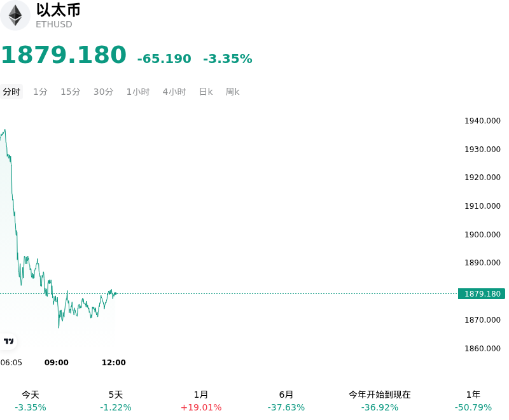Select the 30分 chart interval
Screen dimensions: 509x420
[103, 92]
